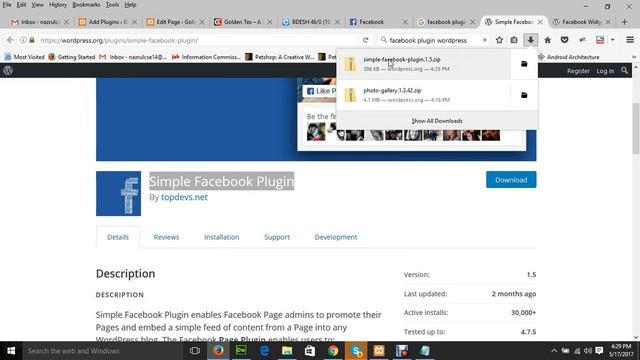
Task: Open Skype from the taskbar
Action: tap(356, 351)
